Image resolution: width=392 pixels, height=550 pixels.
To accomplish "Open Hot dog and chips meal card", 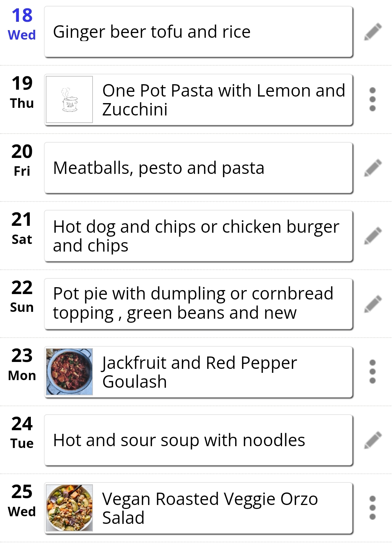I will [199, 236].
